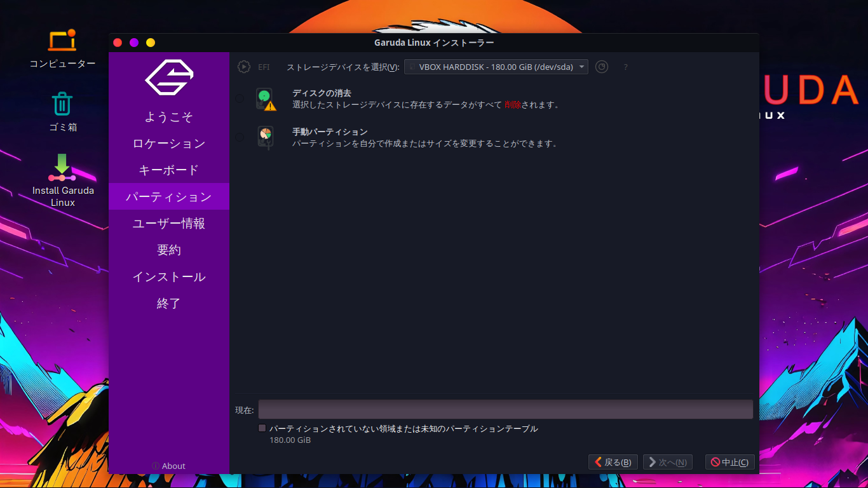Open the storage device dropdown VBOX HARDDISK
Screen dimensions: 868x488
496,67
